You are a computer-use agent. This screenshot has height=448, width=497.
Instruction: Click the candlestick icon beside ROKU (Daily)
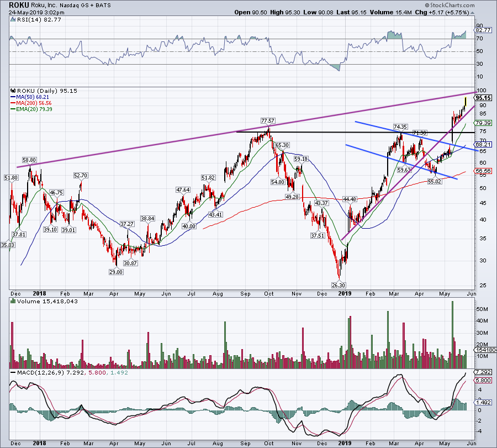point(13,91)
